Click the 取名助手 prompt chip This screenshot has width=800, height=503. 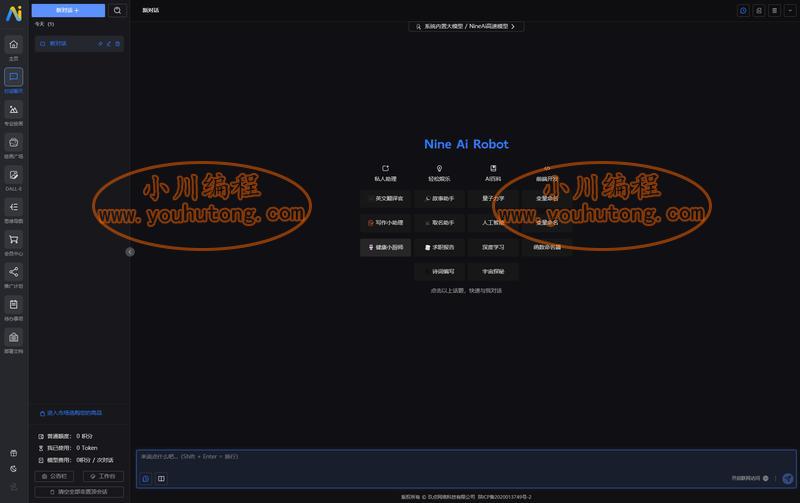click(x=439, y=223)
